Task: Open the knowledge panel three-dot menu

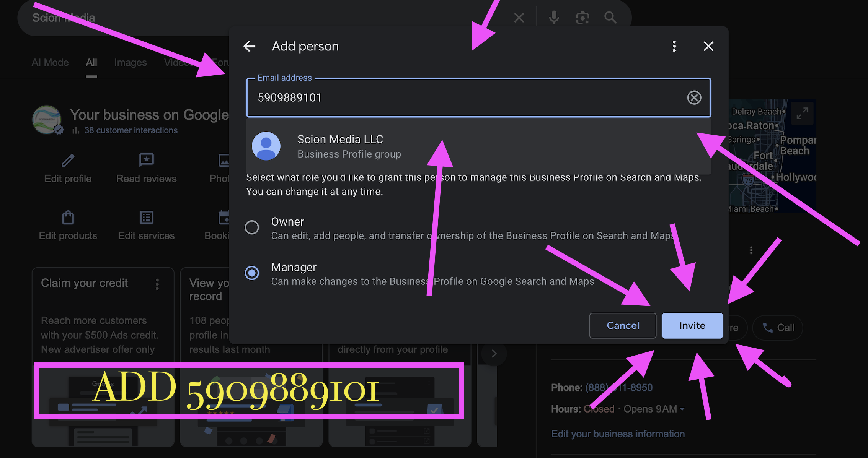Action: click(x=751, y=250)
